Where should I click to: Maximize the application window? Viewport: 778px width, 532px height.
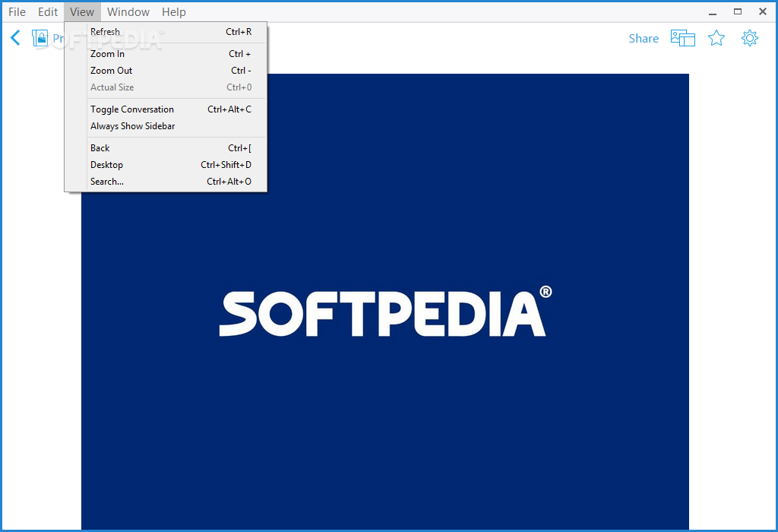pyautogui.click(x=738, y=12)
